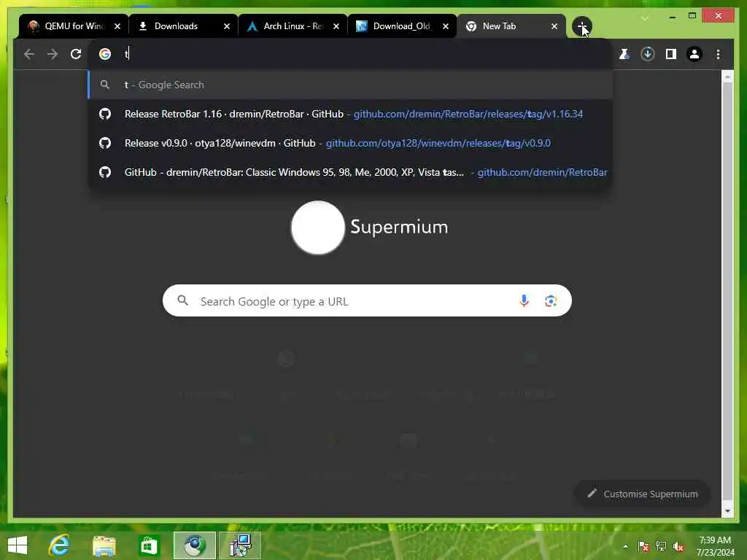Screen dimensions: 747x560
Task: Click the Search Google or type a URL box
Action: coord(367,301)
